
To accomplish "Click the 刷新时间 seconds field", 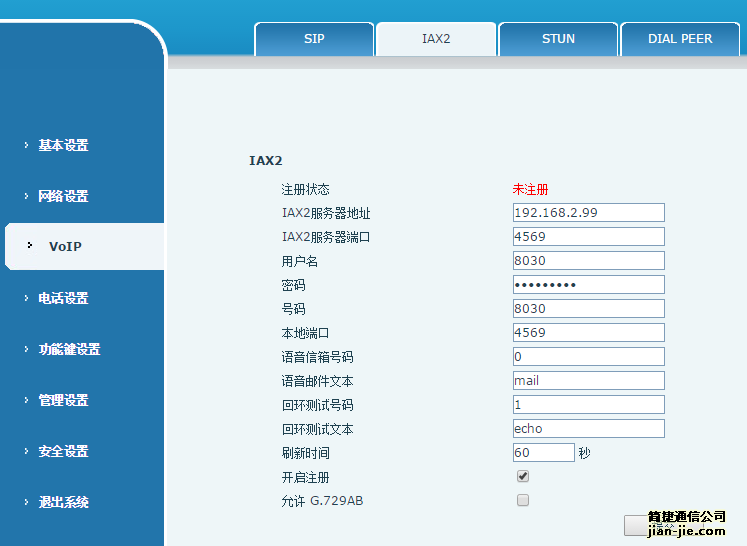I will (x=543, y=453).
